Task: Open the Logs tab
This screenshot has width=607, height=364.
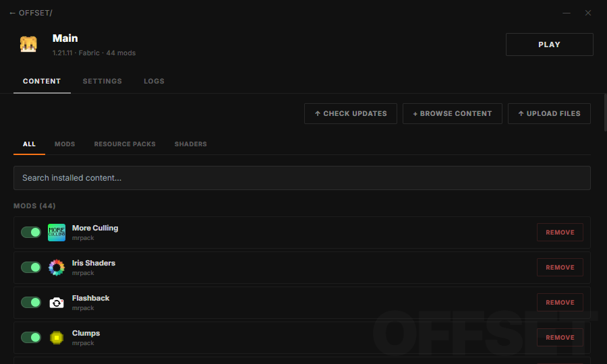Action: tap(154, 82)
